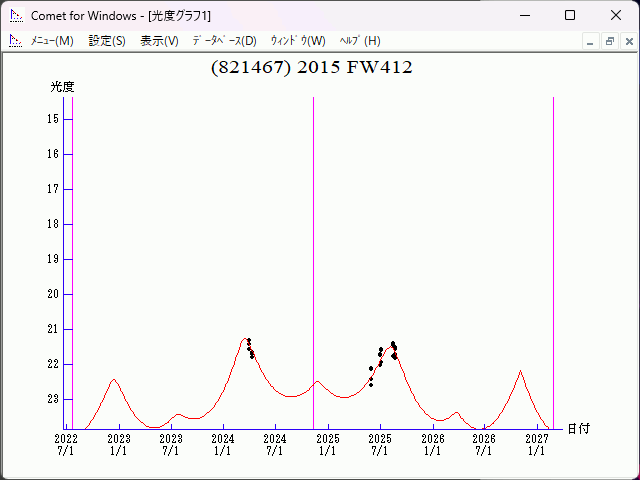The width and height of the screenshot is (640, 480).
Task: Click the magnitude 15 tick label
Action: click(x=53, y=119)
